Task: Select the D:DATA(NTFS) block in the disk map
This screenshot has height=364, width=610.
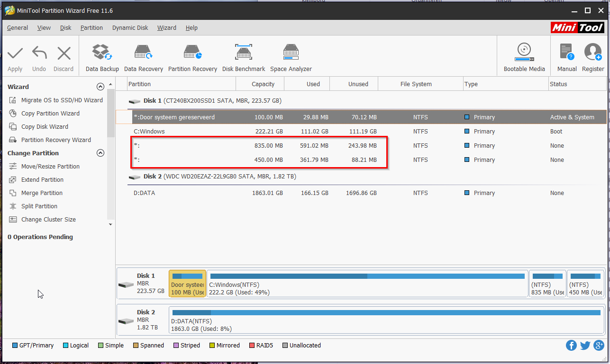Action: point(387,320)
